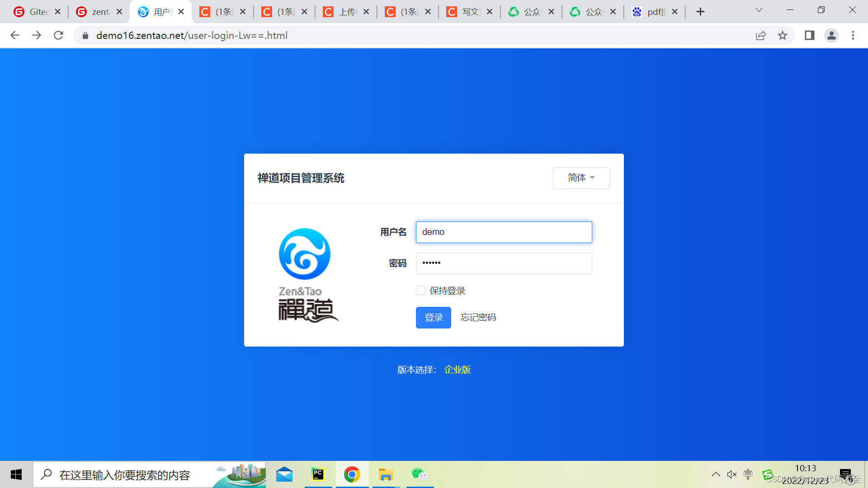Open the browser profile avatar icon

[x=832, y=35]
